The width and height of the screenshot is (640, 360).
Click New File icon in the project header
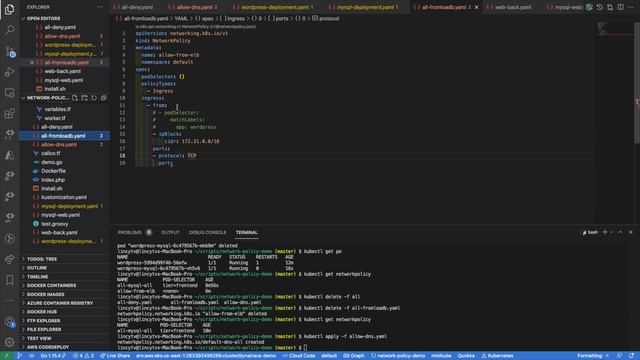click(75, 98)
